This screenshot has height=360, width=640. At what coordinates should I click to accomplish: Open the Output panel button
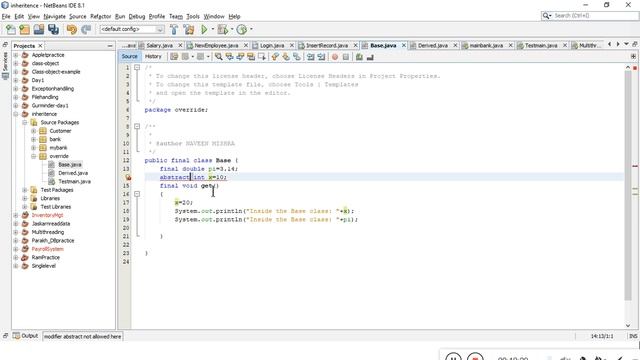coord(26,336)
